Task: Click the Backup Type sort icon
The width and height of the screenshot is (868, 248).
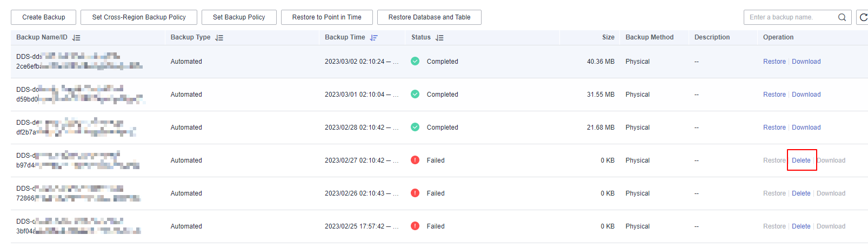Action: 219,38
